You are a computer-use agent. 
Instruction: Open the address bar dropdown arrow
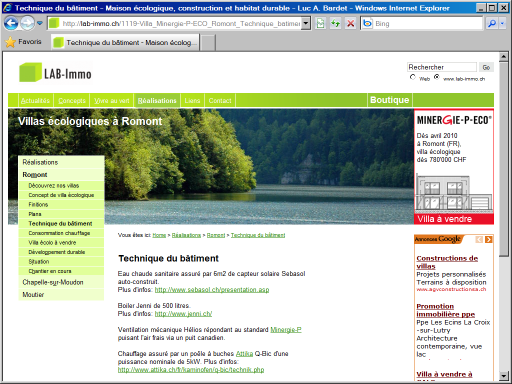coord(306,24)
